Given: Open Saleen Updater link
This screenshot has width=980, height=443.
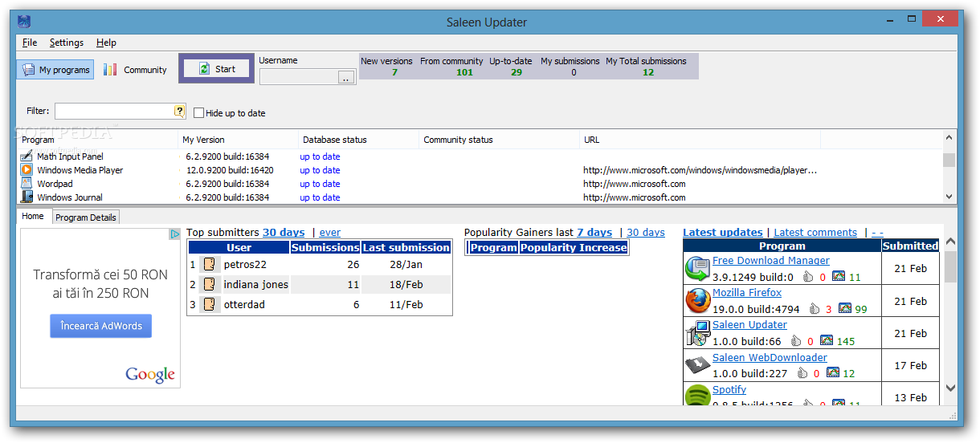Looking at the screenshot, I should [x=749, y=325].
